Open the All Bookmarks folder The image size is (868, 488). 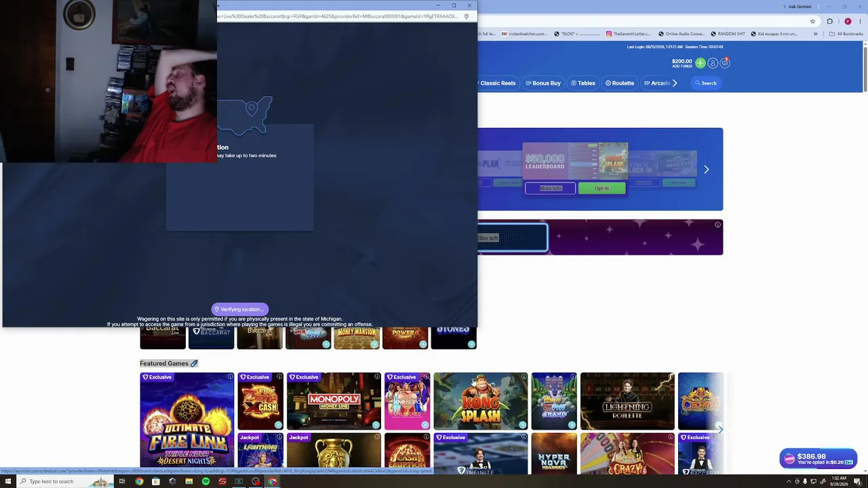tap(846, 34)
